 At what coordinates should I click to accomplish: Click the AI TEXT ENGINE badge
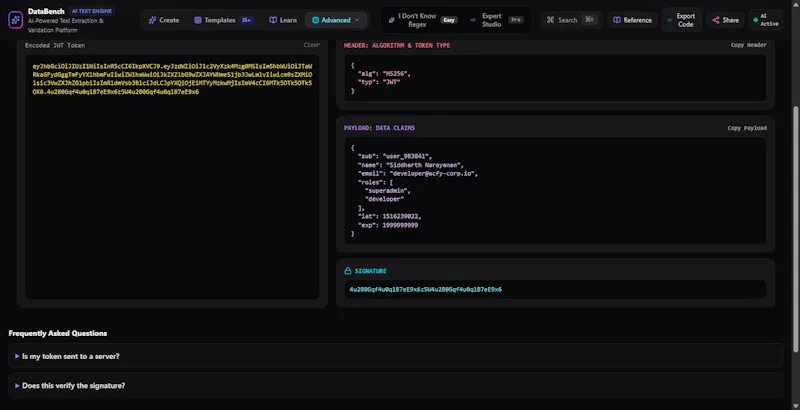[x=92, y=11]
